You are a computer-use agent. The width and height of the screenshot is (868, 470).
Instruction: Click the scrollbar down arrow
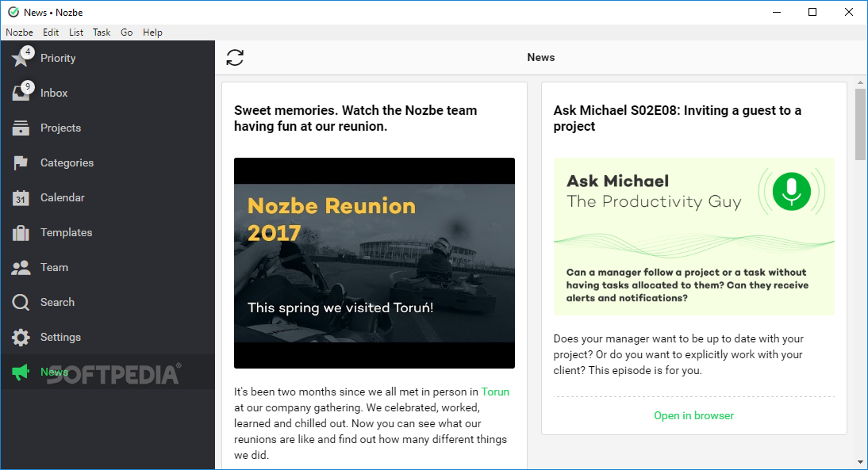click(860, 462)
